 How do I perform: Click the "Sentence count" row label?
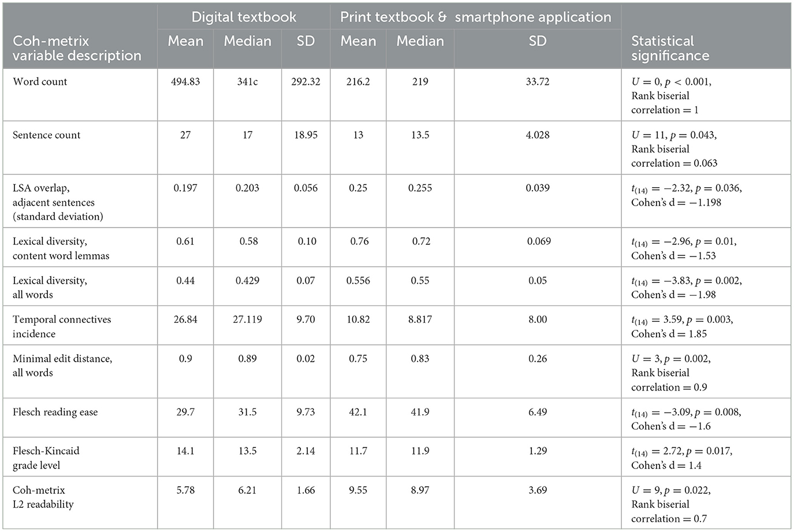pyautogui.click(x=47, y=135)
